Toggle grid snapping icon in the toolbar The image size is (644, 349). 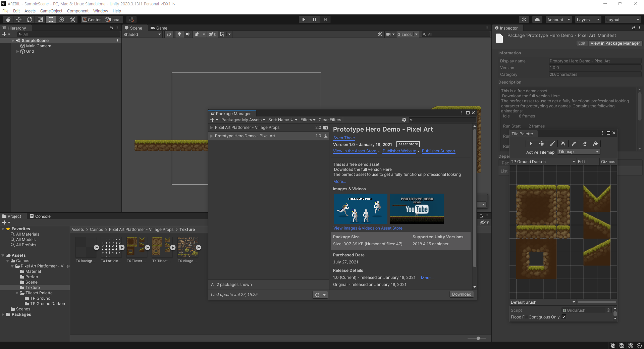coord(131,19)
